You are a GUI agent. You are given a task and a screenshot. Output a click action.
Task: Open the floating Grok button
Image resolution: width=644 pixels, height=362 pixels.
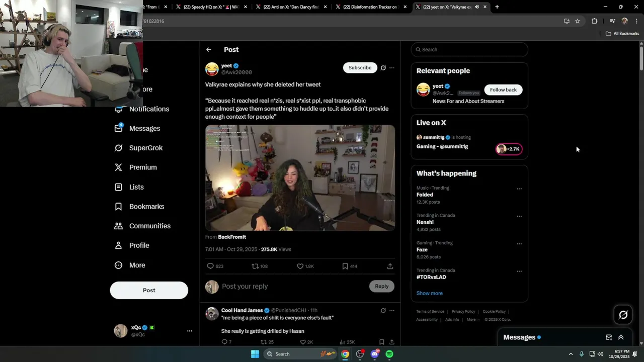(x=623, y=315)
